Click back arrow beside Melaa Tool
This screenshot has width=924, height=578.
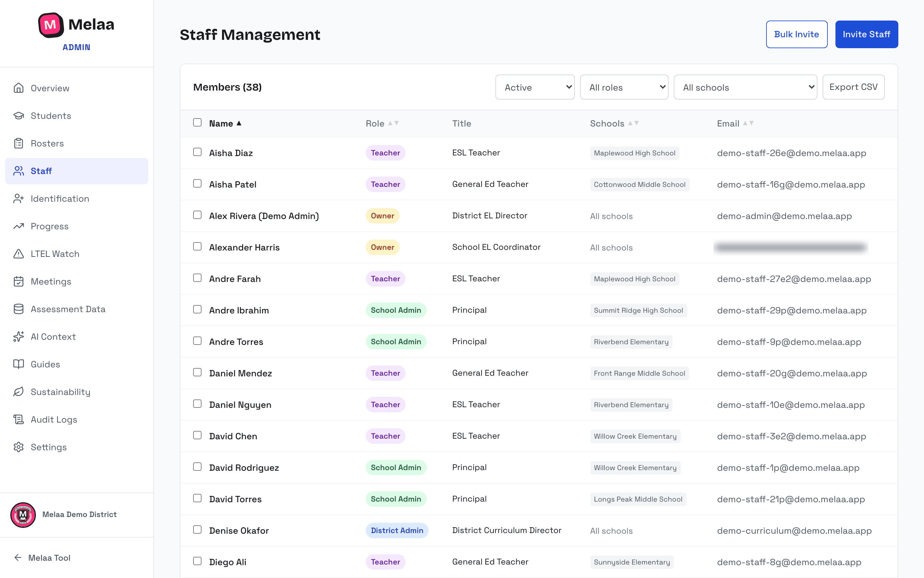18,557
